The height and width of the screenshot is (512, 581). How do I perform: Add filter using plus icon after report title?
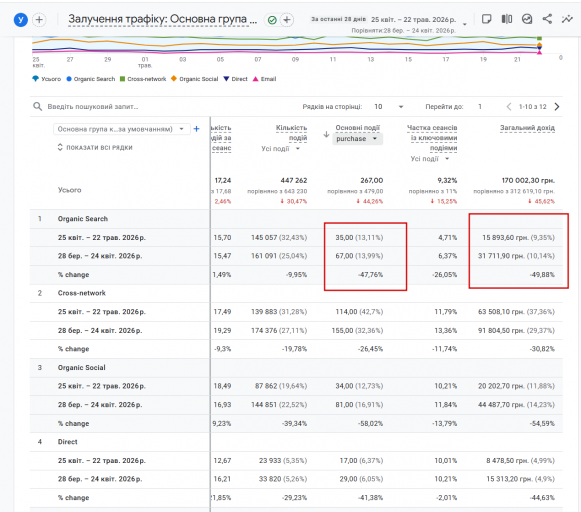tap(287, 20)
